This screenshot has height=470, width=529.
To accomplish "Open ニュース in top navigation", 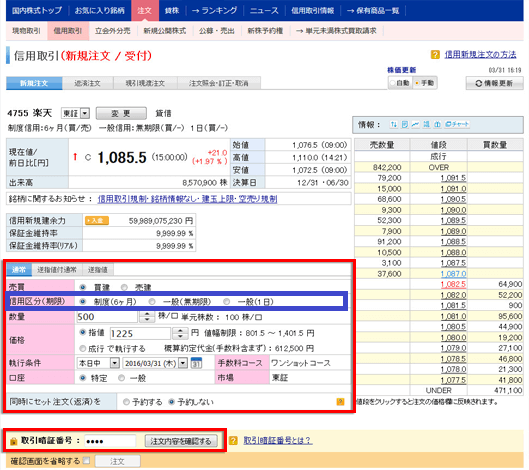I will [x=264, y=10].
